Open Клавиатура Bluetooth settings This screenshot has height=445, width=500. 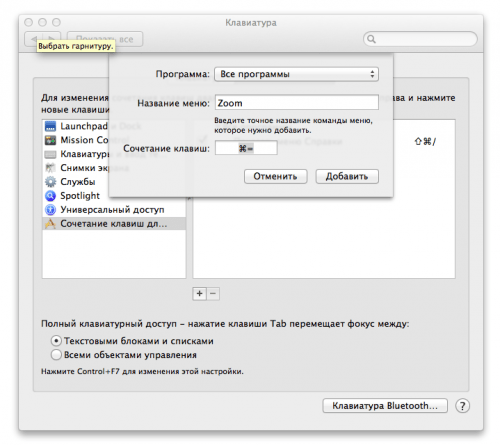pos(385,406)
